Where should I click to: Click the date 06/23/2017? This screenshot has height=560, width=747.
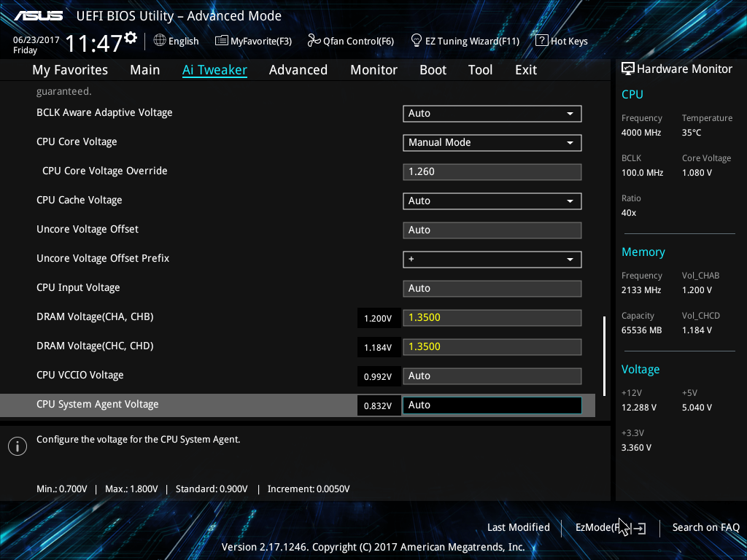[36, 40]
